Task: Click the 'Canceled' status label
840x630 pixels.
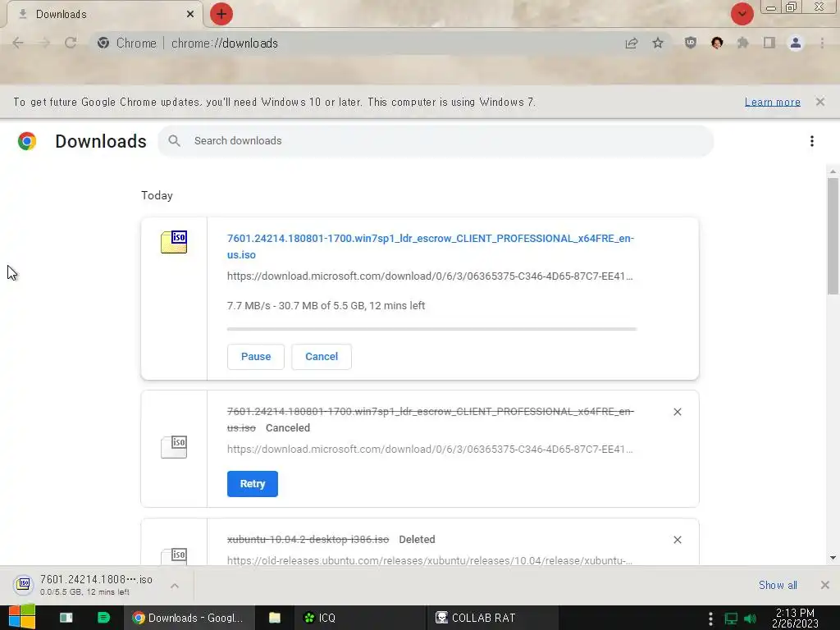Action: pos(288,428)
